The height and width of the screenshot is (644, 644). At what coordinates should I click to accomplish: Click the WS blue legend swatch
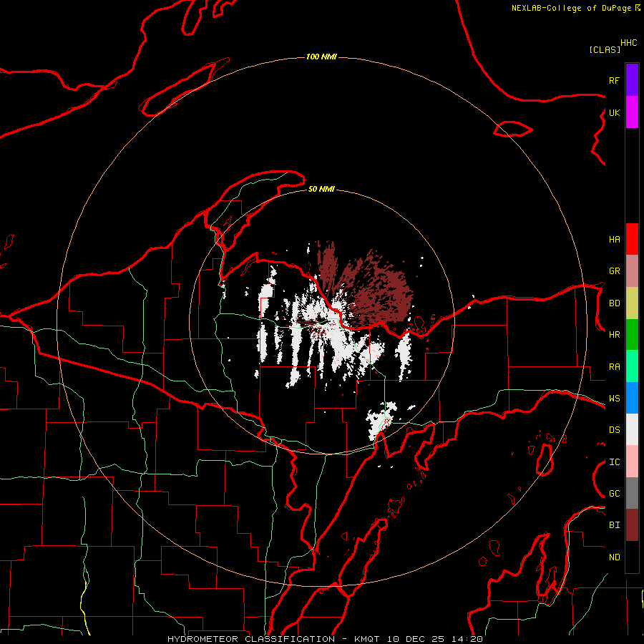click(x=632, y=398)
